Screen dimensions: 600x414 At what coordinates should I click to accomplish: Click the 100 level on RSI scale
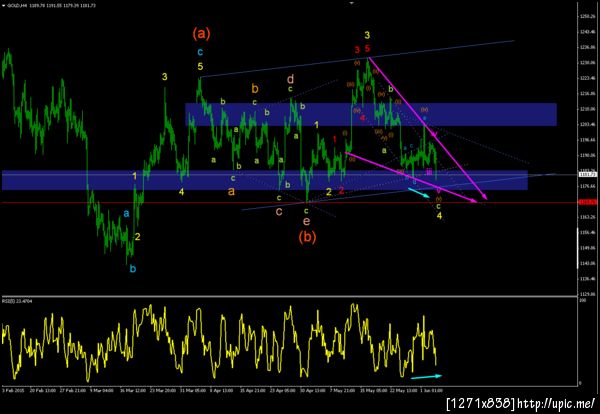pyautogui.click(x=582, y=301)
